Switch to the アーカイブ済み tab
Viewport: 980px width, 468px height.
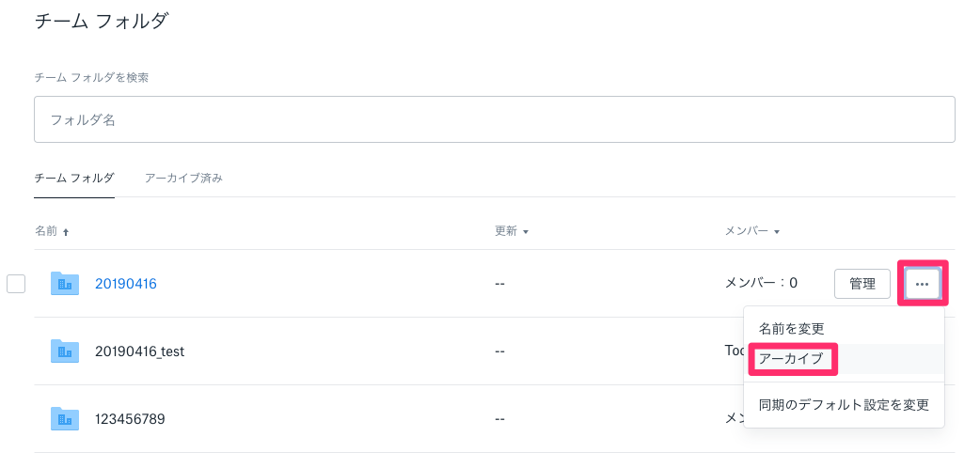click(x=183, y=178)
